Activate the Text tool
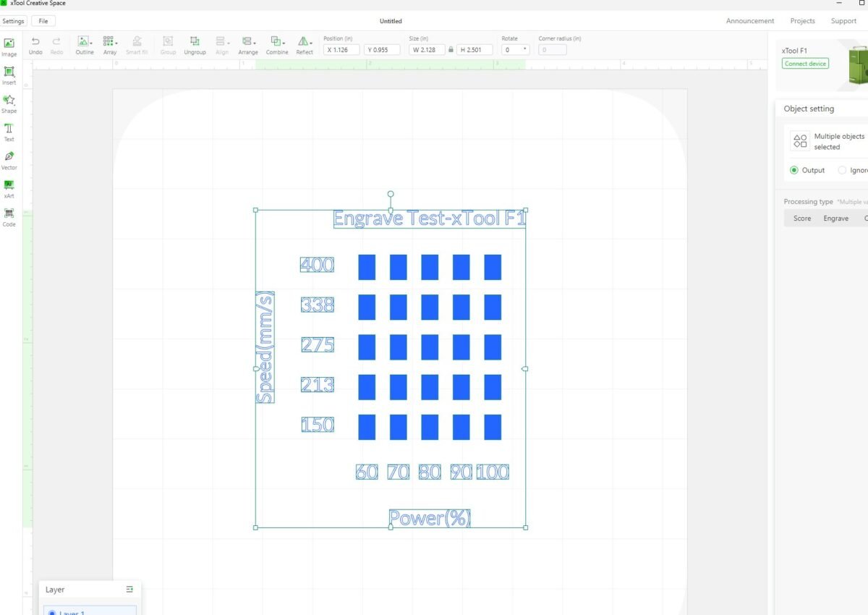868x615 pixels. (9, 132)
